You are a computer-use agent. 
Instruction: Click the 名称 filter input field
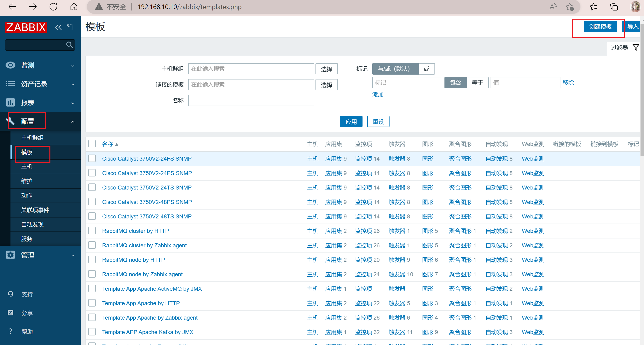point(251,100)
